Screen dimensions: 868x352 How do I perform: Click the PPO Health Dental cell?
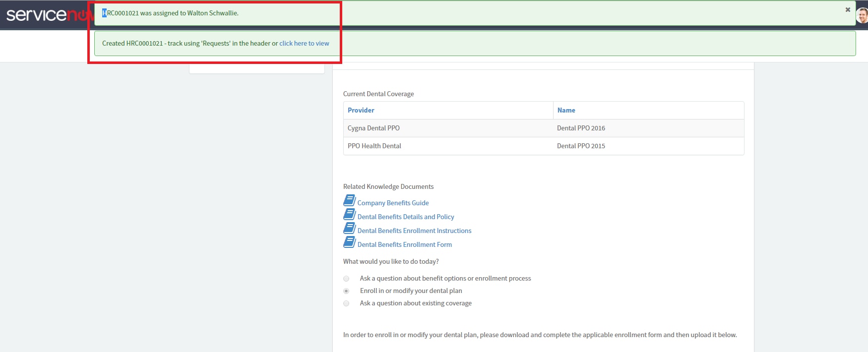coord(448,146)
